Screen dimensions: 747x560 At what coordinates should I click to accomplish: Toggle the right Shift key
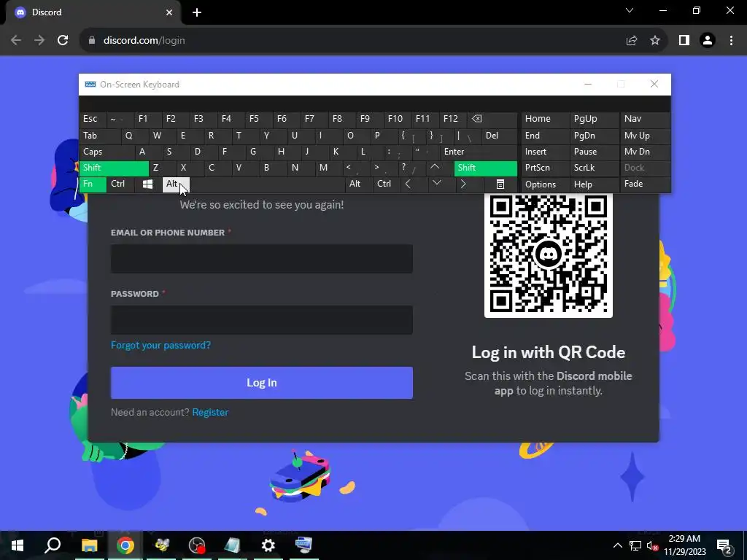485,168
